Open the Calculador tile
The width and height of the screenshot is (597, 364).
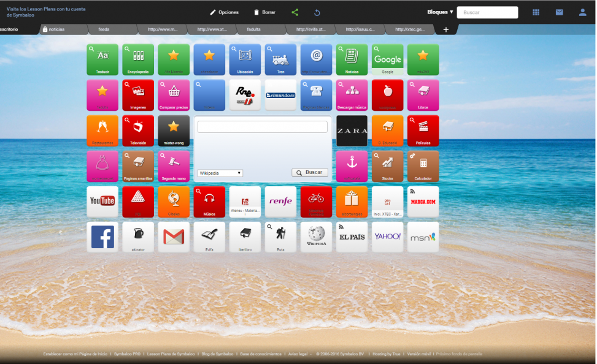423,166
